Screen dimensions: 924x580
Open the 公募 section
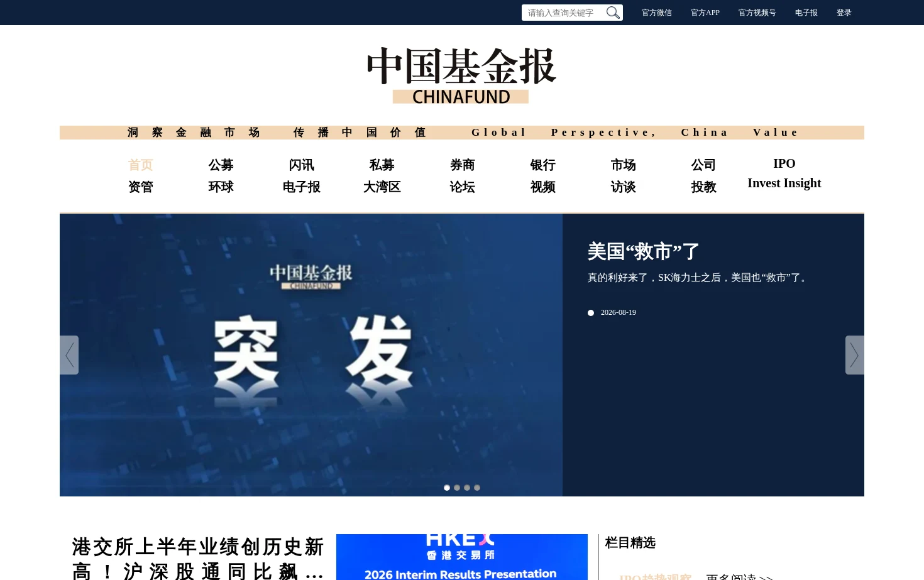221,165
